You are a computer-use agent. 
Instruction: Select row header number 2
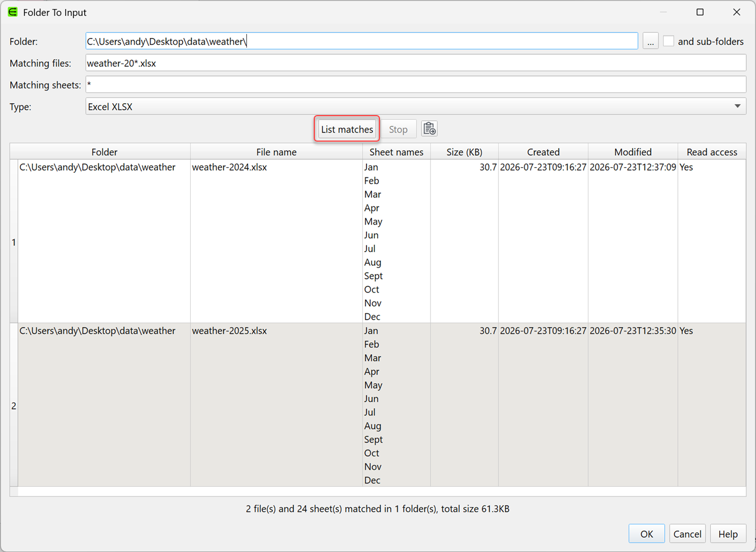(x=14, y=406)
